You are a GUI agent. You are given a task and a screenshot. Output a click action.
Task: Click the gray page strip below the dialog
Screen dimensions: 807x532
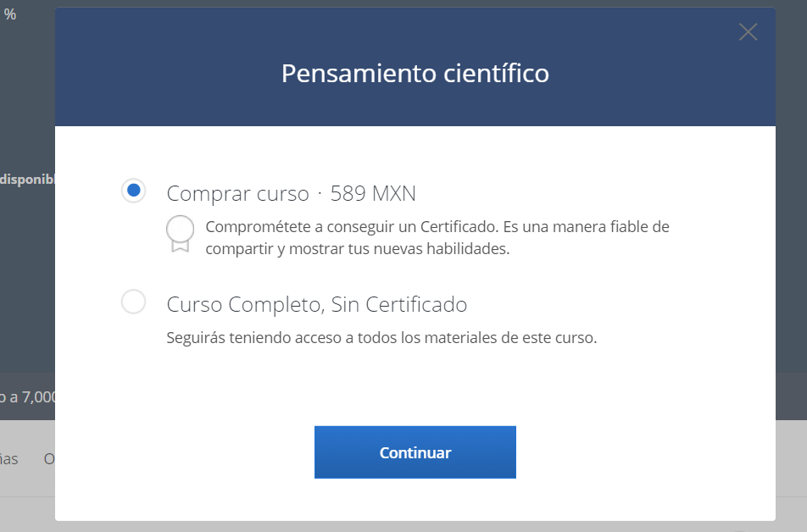tap(415, 526)
